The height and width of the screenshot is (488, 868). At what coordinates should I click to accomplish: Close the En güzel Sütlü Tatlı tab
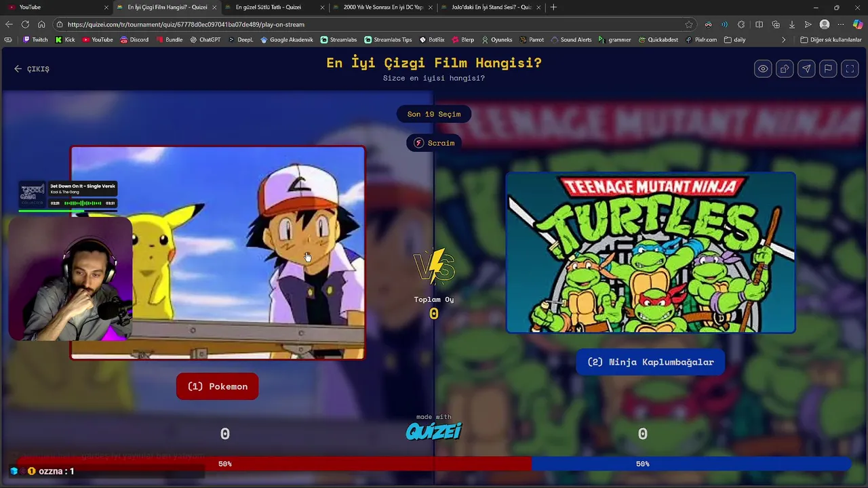point(321,7)
